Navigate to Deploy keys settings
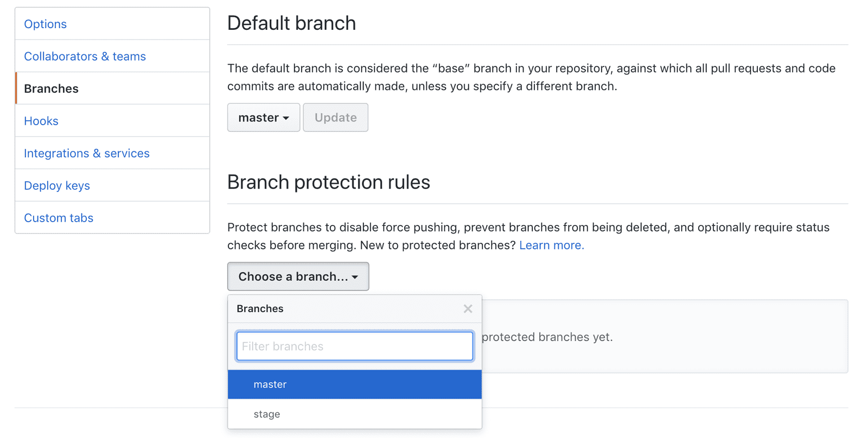Viewport: 868px width, 438px height. coord(56,185)
